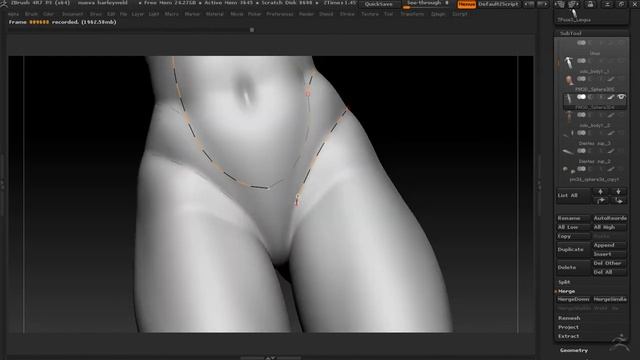Image resolution: width=640 pixels, height=360 pixels.
Task: Click the timeline scrubber marker above the canvas
Action: coord(252,30)
